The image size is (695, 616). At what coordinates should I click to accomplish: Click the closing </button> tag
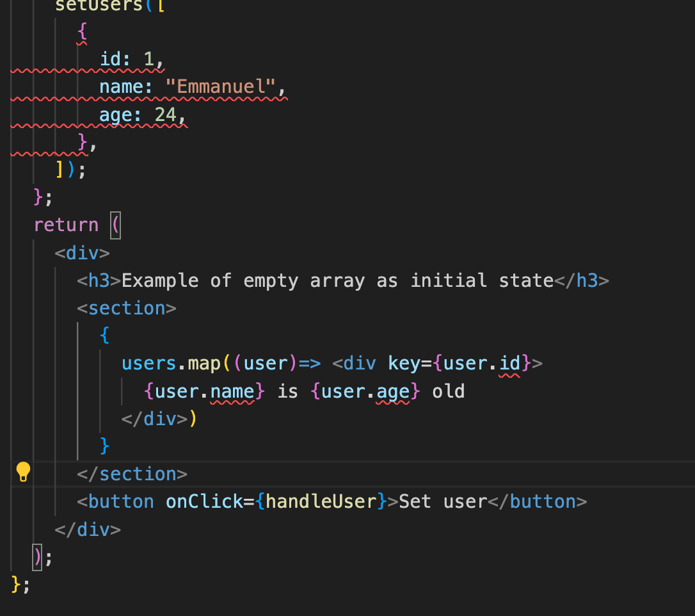(x=537, y=501)
